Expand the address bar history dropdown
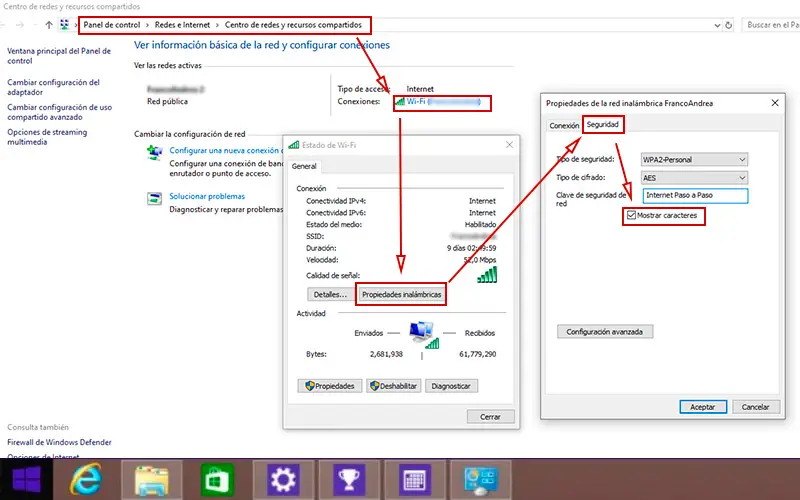Viewport: 800px width, 500px height. click(x=717, y=25)
